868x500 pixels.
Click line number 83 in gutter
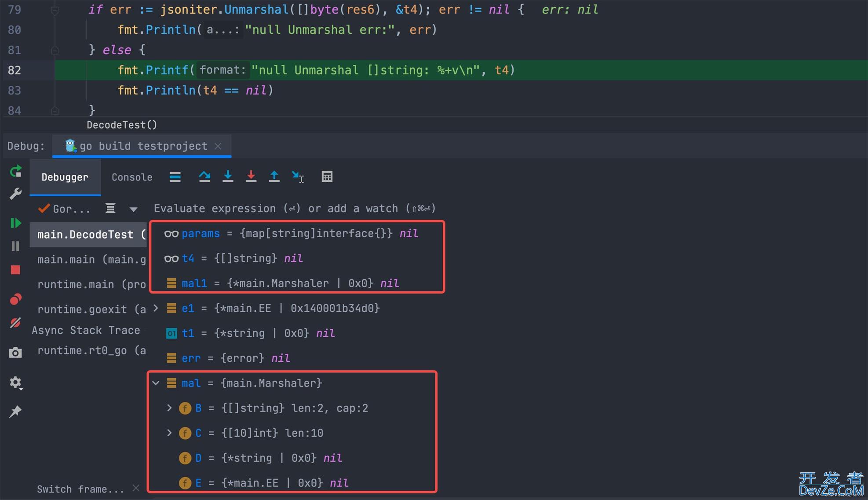pyautogui.click(x=15, y=90)
